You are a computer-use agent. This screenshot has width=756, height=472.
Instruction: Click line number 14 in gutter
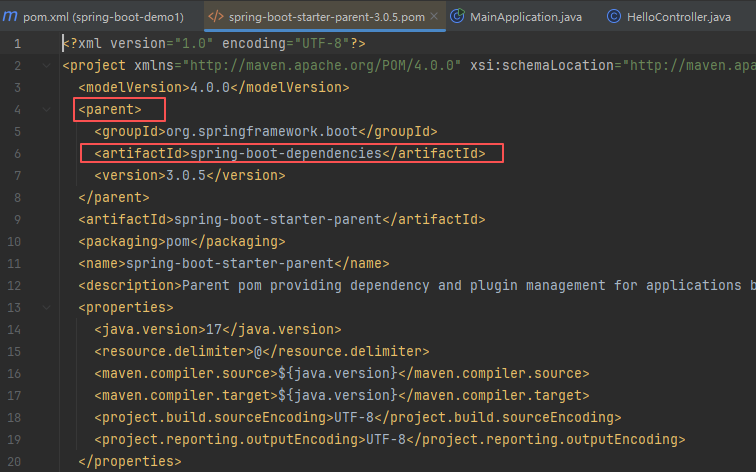(14, 330)
